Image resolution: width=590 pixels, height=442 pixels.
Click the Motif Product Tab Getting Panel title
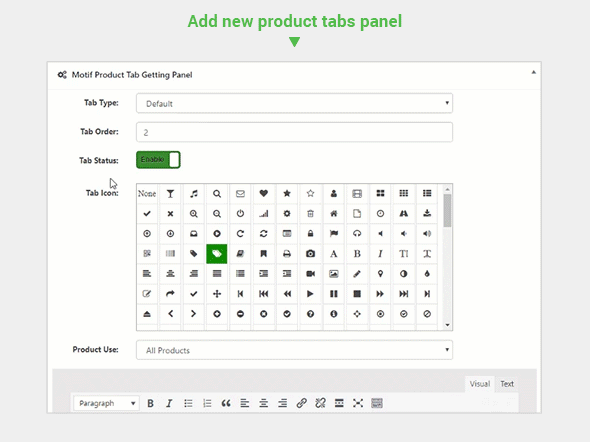tap(132, 75)
